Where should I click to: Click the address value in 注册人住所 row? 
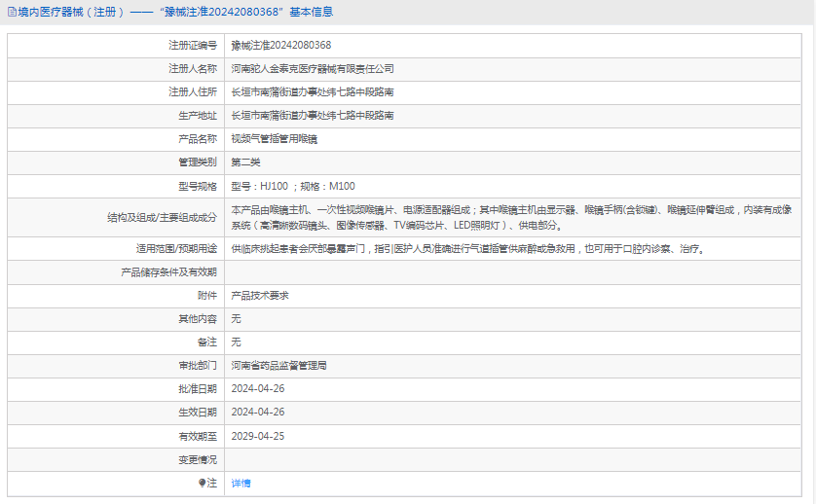tap(313, 92)
